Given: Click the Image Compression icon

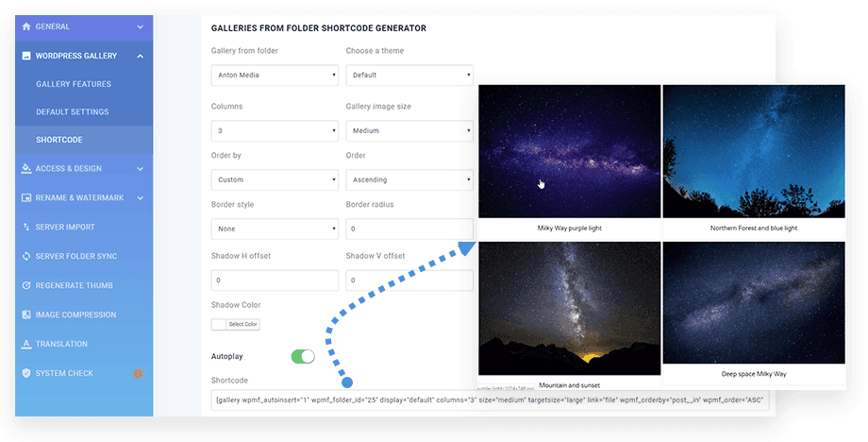Looking at the screenshot, I should click(x=26, y=314).
